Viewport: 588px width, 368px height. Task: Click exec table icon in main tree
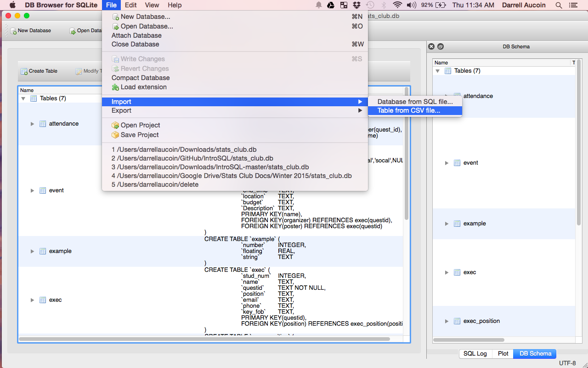click(x=43, y=300)
